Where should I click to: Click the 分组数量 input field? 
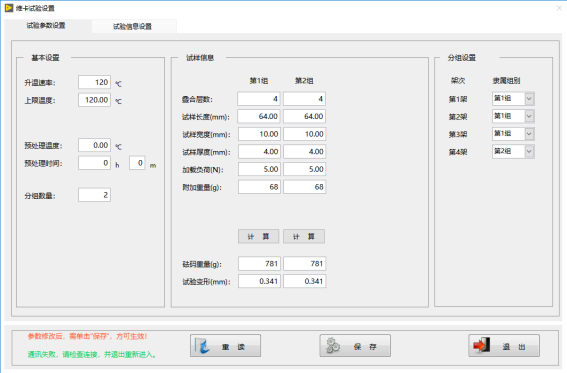click(x=94, y=195)
